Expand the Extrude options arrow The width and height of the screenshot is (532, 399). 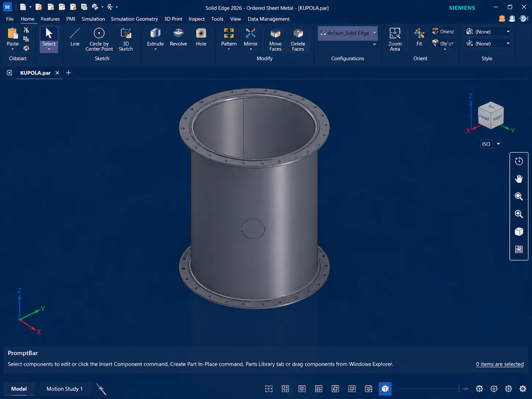tap(155, 49)
